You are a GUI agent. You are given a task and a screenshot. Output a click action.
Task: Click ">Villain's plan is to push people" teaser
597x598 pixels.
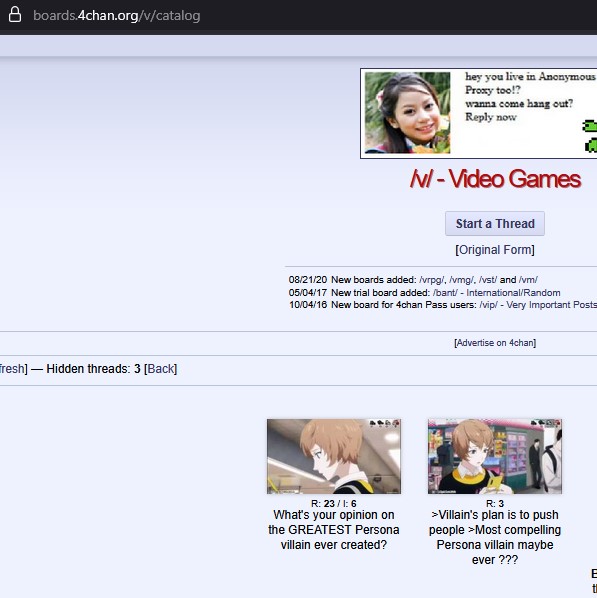tap(495, 537)
